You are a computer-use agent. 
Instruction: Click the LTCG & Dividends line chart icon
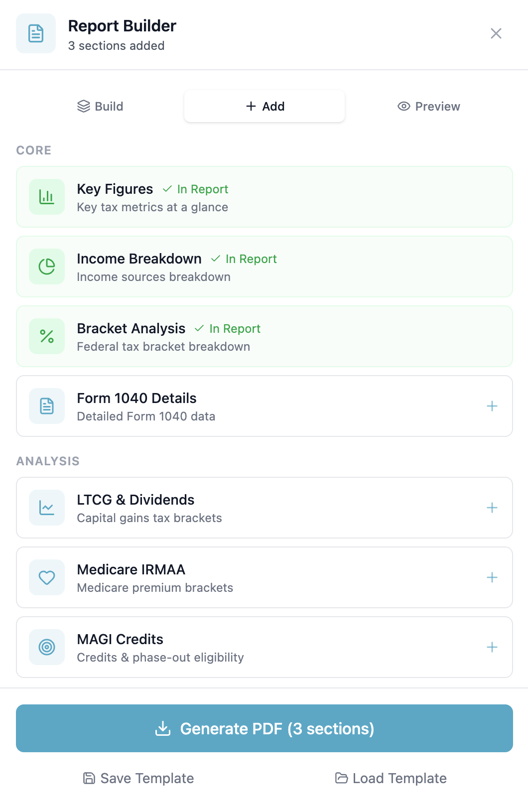[x=46, y=508]
